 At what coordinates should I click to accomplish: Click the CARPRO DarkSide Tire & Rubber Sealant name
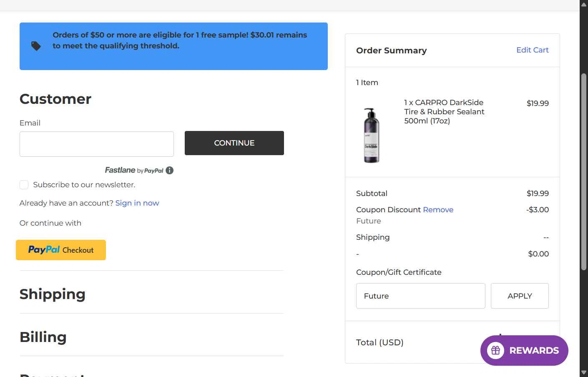pyautogui.click(x=444, y=112)
